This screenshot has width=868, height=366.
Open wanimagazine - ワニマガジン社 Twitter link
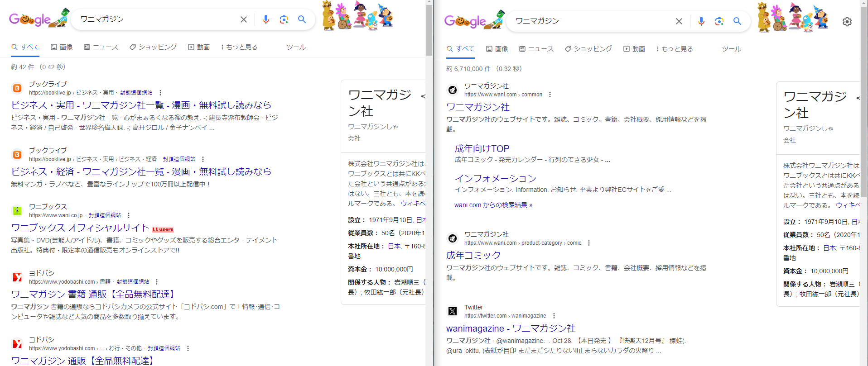pos(511,328)
